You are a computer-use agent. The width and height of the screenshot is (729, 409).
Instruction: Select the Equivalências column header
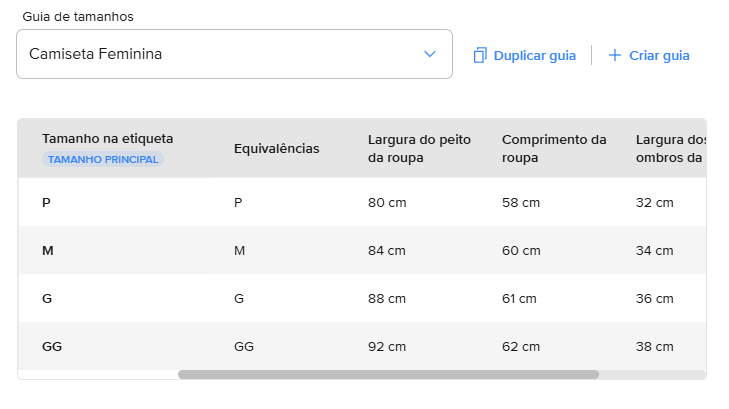pyautogui.click(x=276, y=148)
